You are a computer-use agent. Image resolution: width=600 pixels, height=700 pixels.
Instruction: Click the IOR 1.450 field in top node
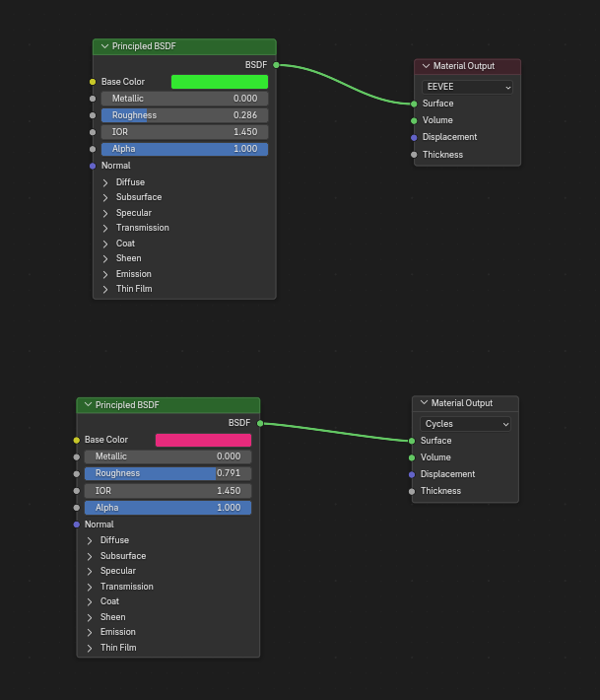(184, 132)
